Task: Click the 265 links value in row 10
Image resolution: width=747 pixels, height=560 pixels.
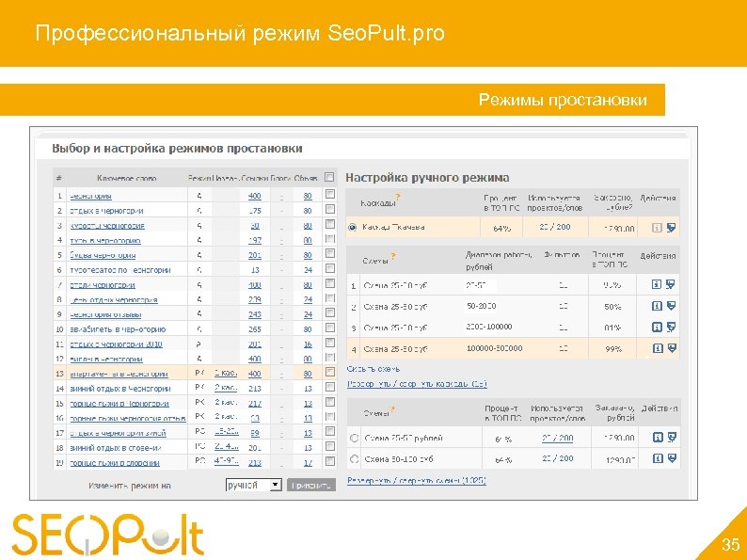Action: click(x=255, y=329)
